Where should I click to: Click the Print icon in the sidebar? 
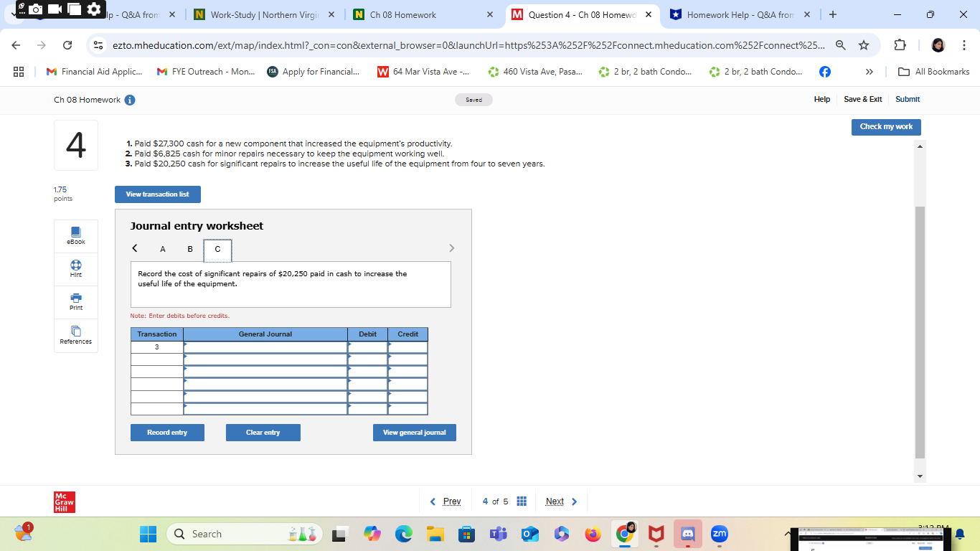tap(75, 302)
